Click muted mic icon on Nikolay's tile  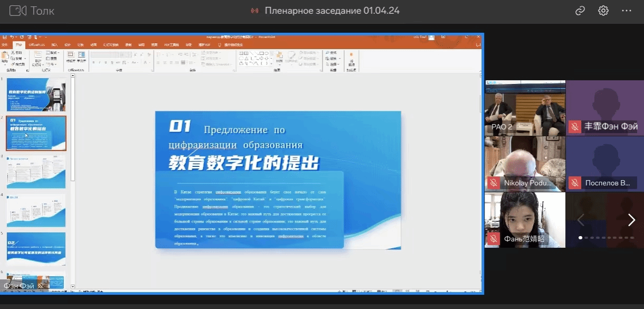pyautogui.click(x=494, y=183)
